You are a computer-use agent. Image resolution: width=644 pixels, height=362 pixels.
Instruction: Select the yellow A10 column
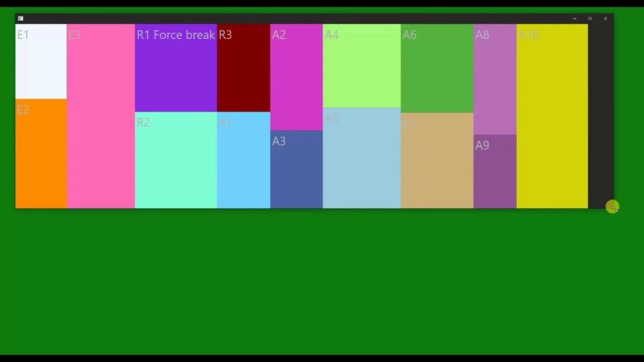tap(552, 116)
